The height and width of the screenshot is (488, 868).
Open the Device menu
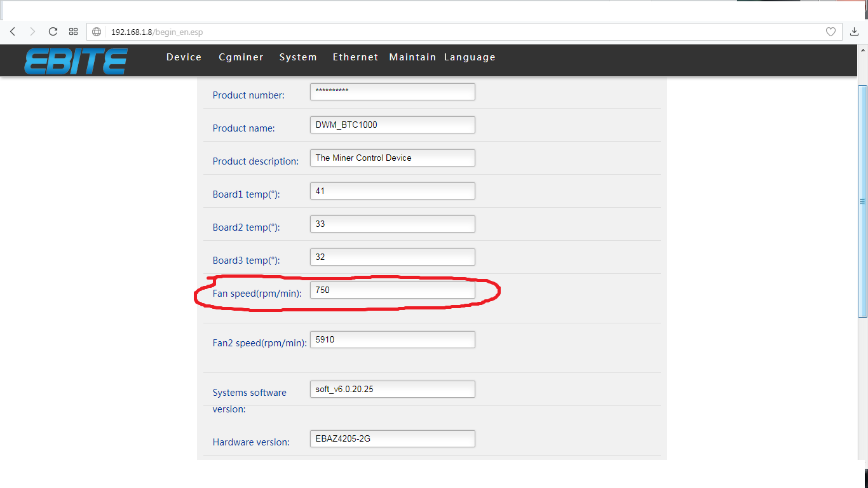(184, 57)
